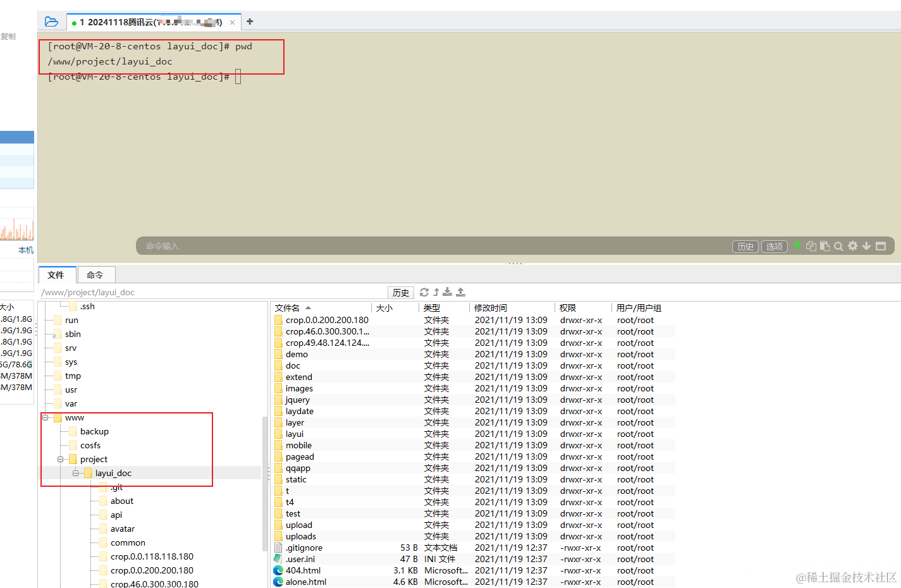This screenshot has height=588, width=901.
Task: Collapse the project tree node
Action: pyautogui.click(x=61, y=459)
